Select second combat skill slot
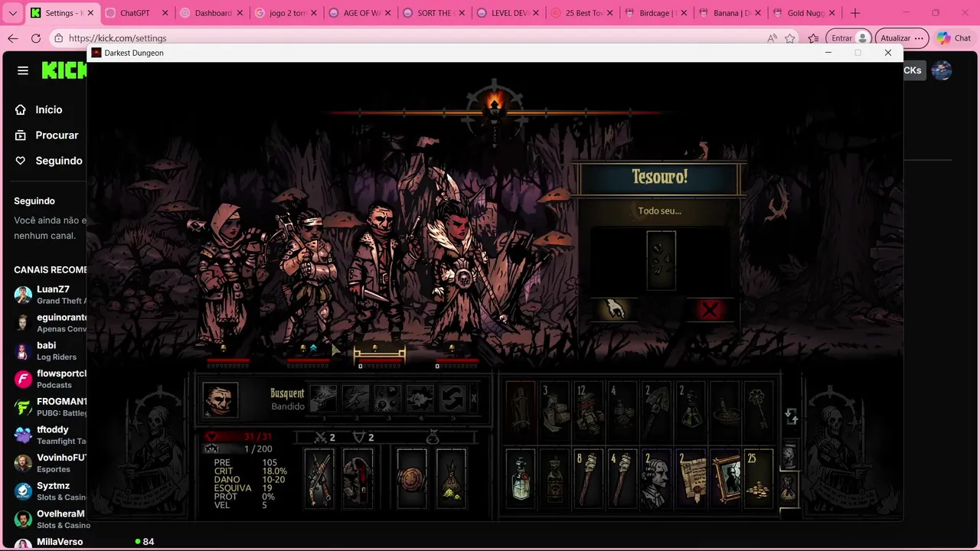 (x=355, y=399)
